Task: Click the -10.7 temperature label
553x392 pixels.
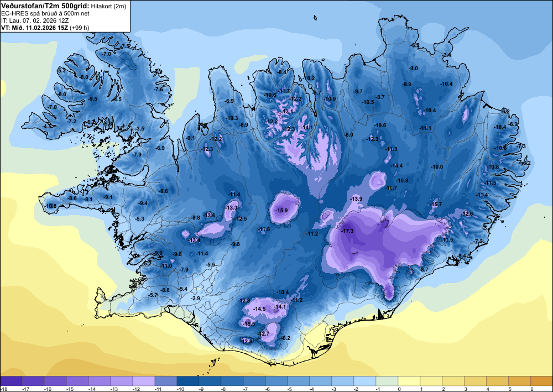Action: 391,188
